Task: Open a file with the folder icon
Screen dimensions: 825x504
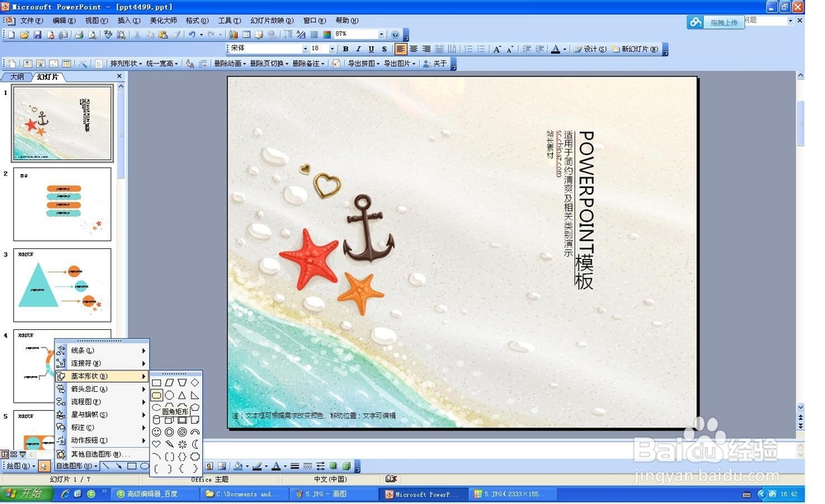Action: 24,35
